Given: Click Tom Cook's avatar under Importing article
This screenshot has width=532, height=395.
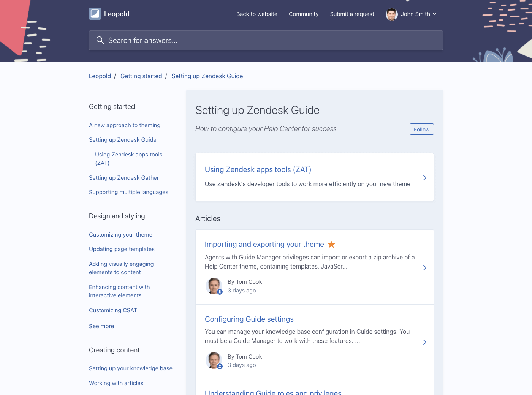Looking at the screenshot, I should [214, 286].
